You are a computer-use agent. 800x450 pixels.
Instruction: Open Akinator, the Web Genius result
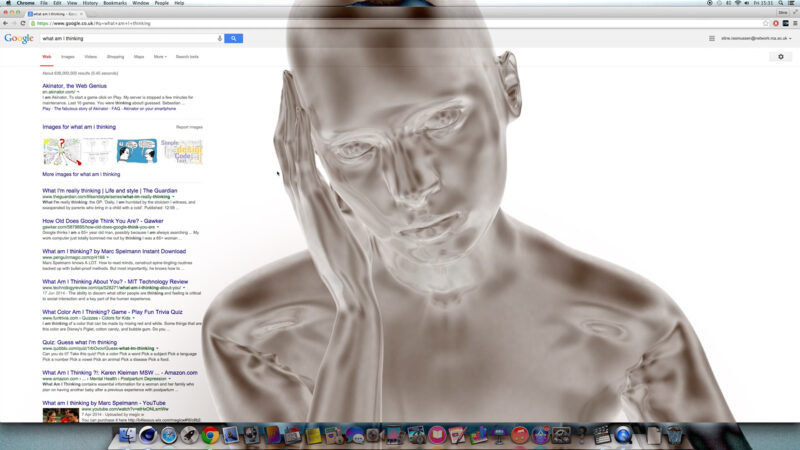coord(74,86)
